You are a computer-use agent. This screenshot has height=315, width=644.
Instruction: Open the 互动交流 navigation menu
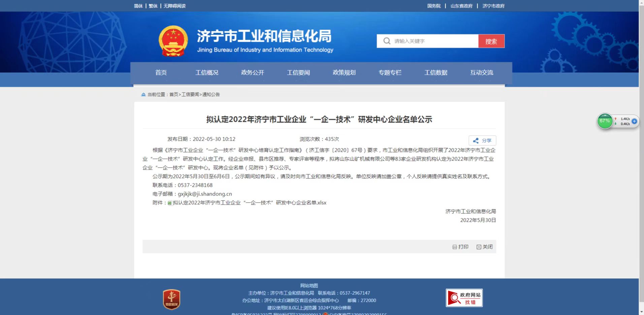tap(481, 73)
